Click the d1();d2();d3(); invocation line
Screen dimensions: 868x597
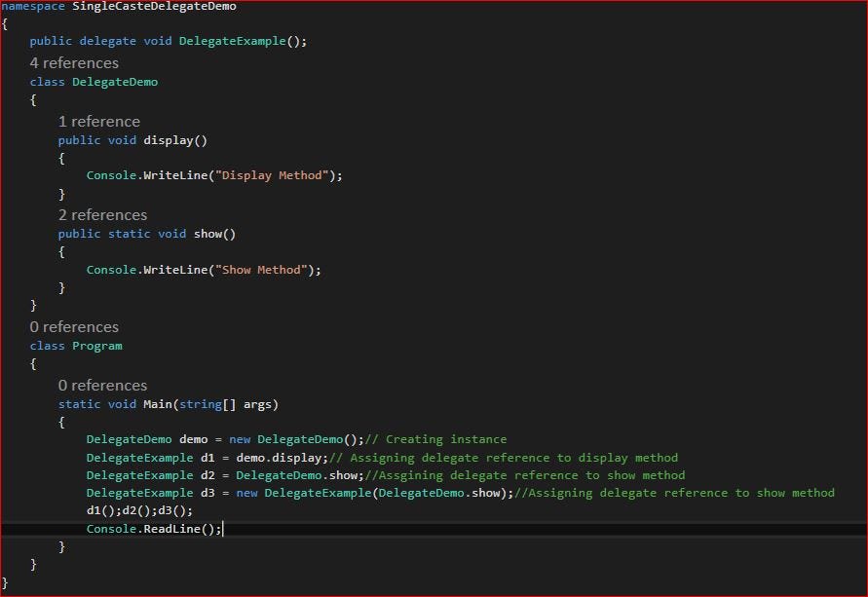pos(138,509)
